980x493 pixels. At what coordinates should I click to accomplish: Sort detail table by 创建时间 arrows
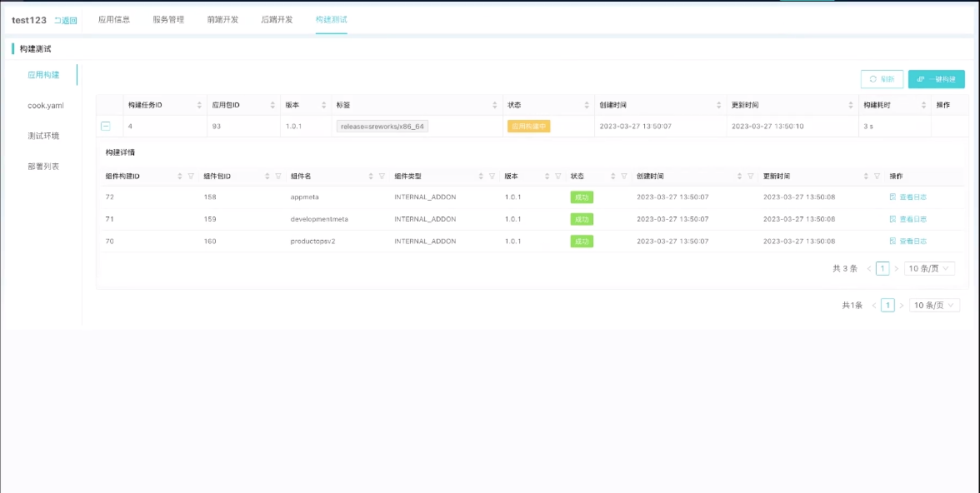739,177
